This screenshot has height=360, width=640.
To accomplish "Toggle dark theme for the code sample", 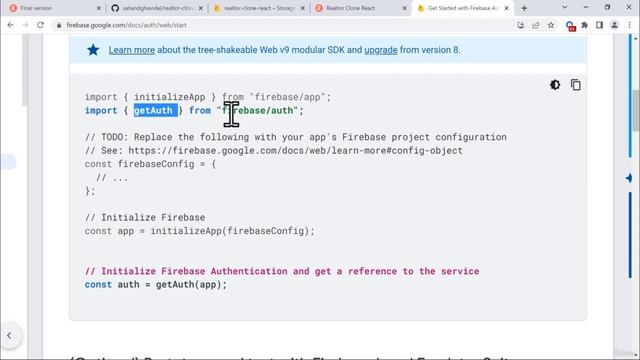I will (x=555, y=85).
